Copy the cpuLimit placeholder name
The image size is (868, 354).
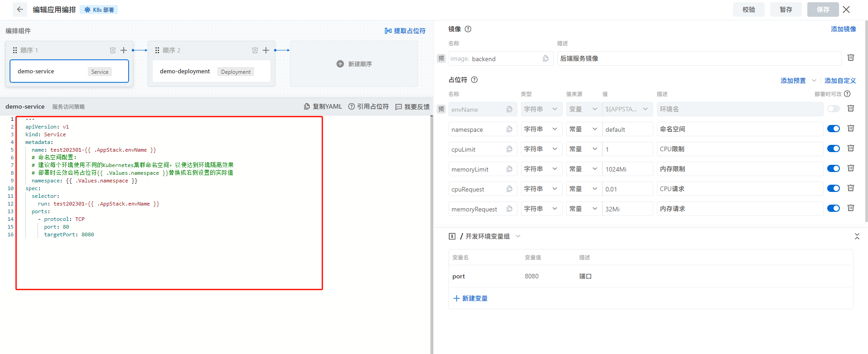pos(509,149)
